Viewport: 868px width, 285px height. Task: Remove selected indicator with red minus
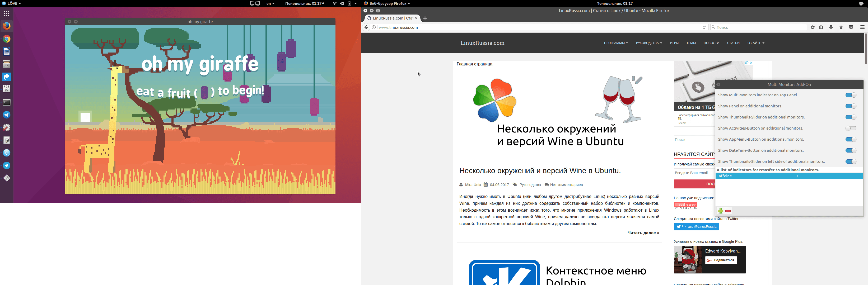point(728,211)
